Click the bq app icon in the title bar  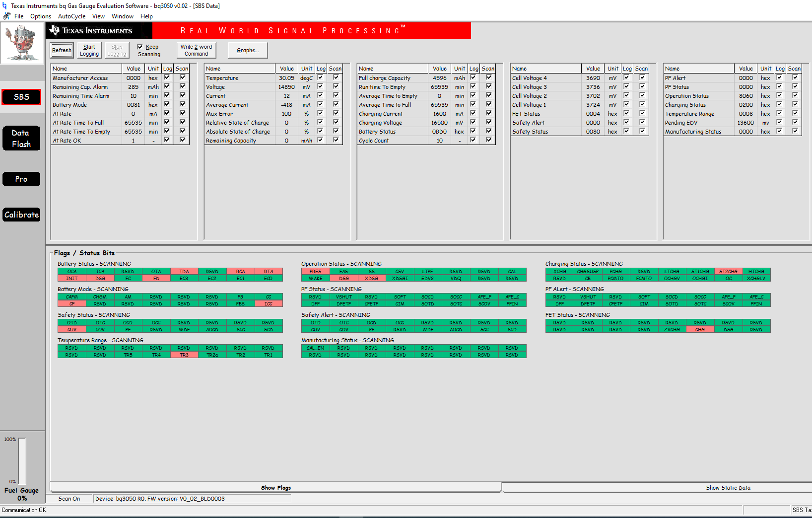pyautogui.click(x=4, y=5)
